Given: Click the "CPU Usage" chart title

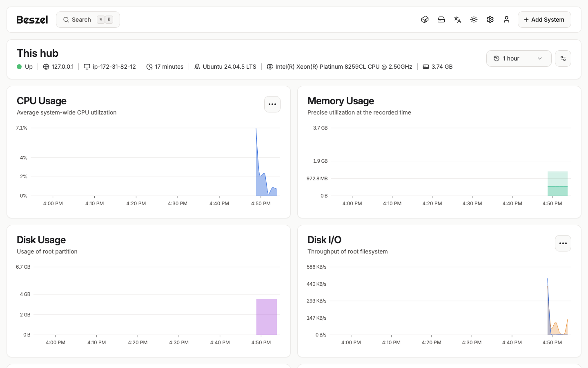Looking at the screenshot, I should point(42,101).
